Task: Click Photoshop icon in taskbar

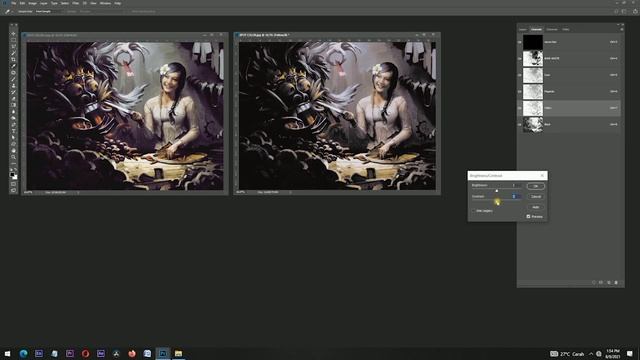Action: tap(163, 353)
